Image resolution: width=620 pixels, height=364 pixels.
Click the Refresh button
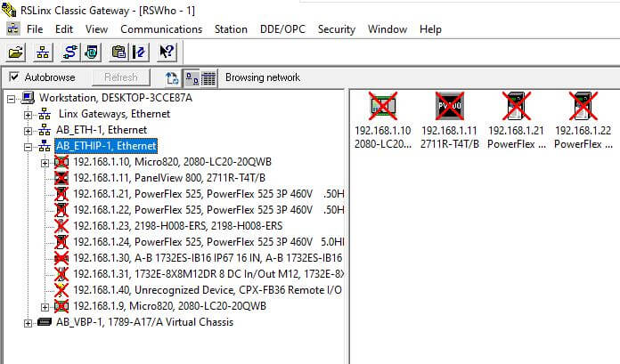pos(121,77)
